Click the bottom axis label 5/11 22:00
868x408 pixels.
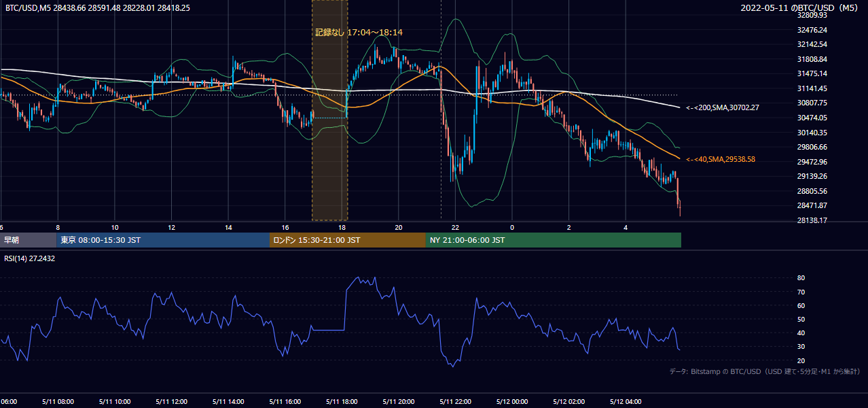pyautogui.click(x=456, y=401)
